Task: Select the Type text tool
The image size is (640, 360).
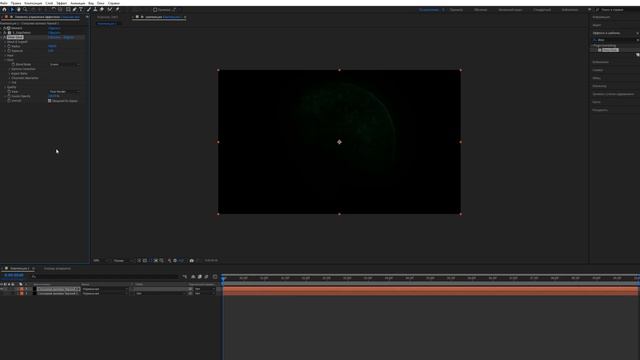Action: 81,9
